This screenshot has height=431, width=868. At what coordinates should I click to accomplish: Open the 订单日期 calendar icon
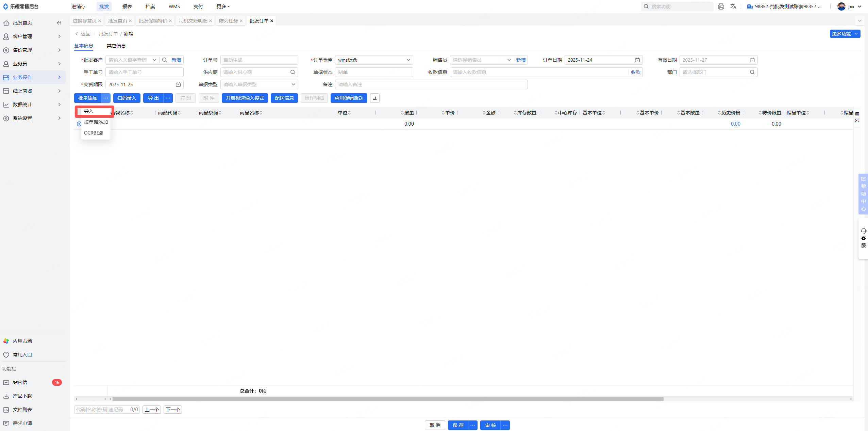637,60
